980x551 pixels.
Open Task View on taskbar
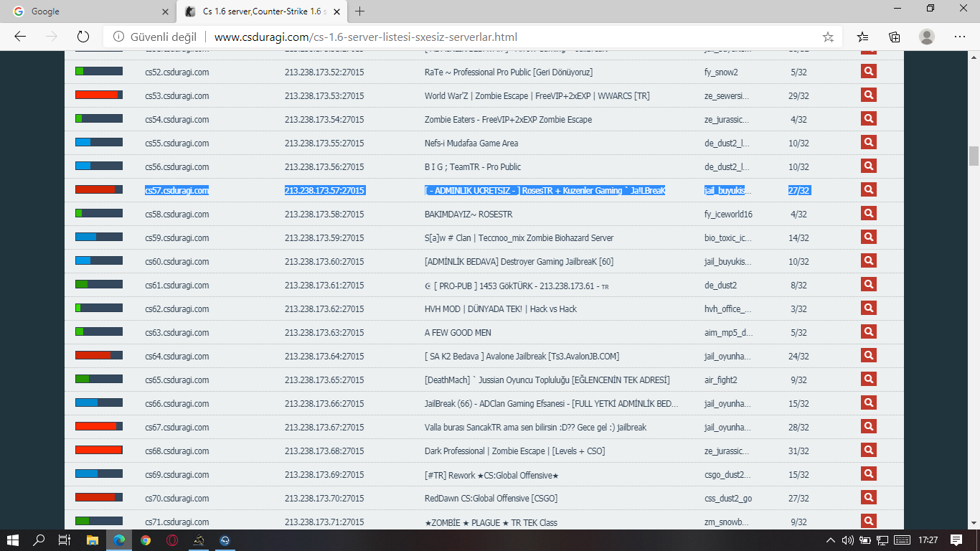[65, 540]
